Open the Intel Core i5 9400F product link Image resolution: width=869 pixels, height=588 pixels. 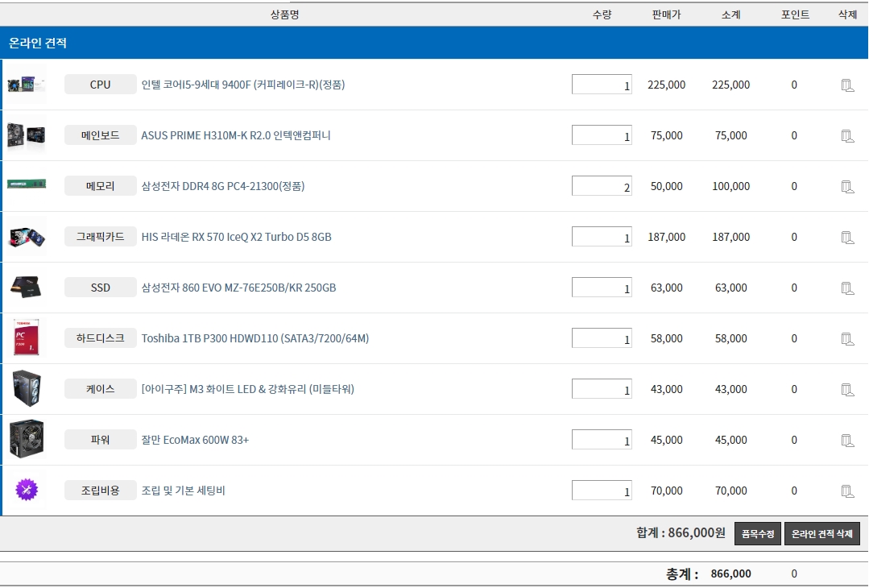pyautogui.click(x=242, y=85)
